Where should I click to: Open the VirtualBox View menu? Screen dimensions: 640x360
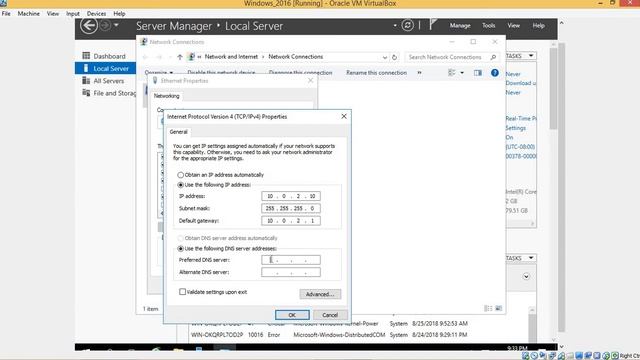pos(53,13)
